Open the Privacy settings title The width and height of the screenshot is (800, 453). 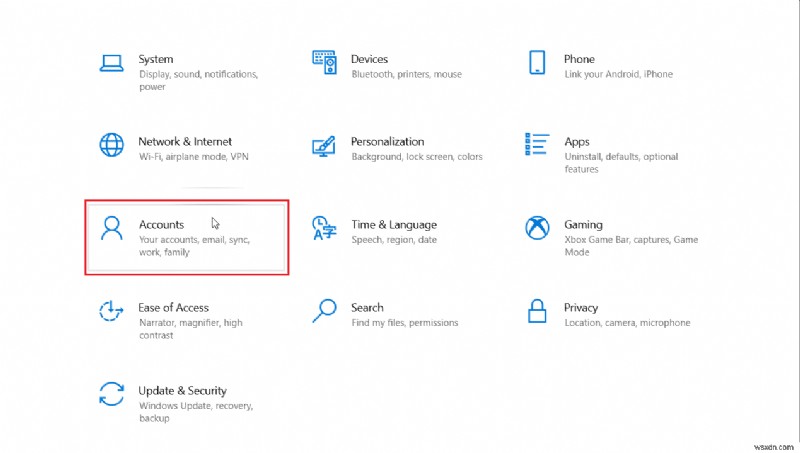(581, 308)
